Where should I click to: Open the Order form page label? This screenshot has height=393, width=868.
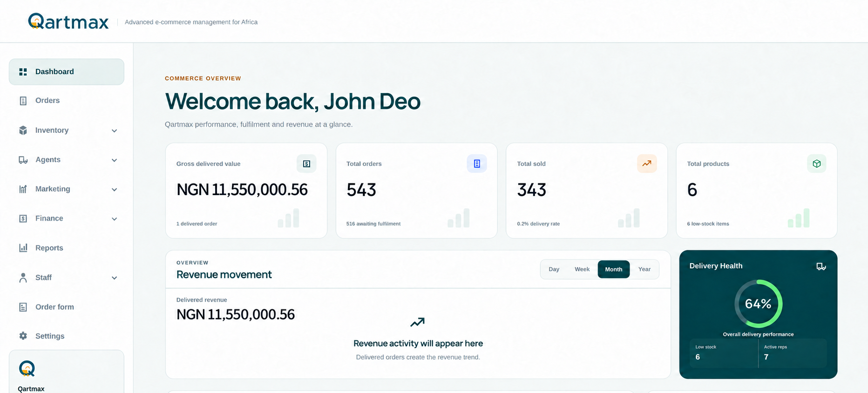tap(54, 307)
